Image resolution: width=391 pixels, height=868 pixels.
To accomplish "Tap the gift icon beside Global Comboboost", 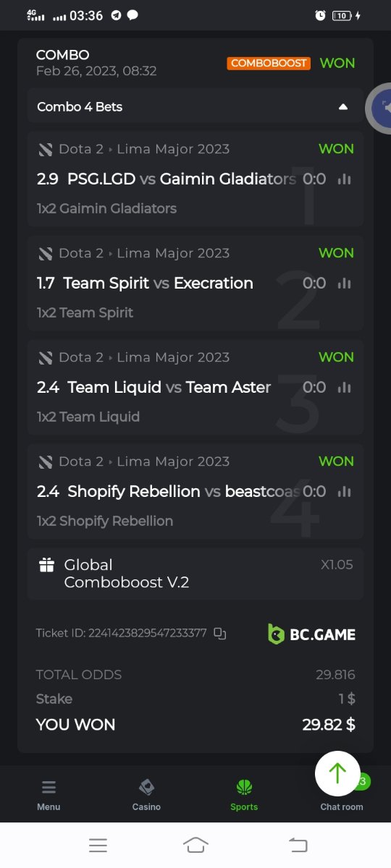I will [47, 565].
